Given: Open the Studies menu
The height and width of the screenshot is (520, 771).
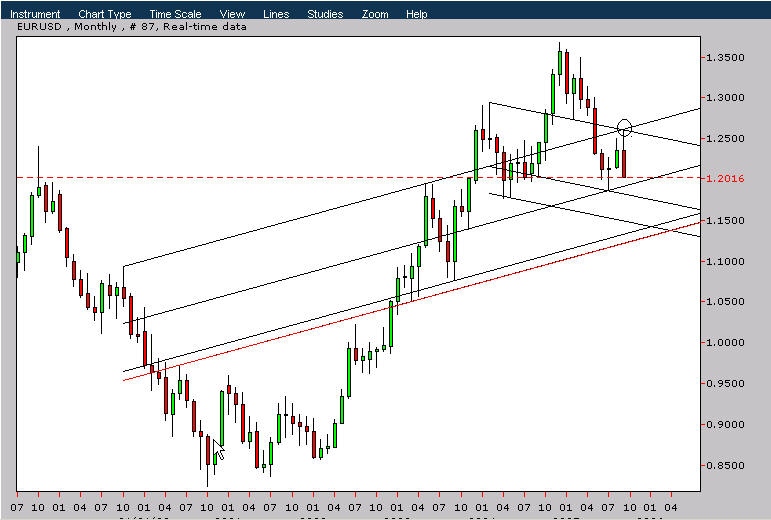Looking at the screenshot, I should pyautogui.click(x=325, y=14).
